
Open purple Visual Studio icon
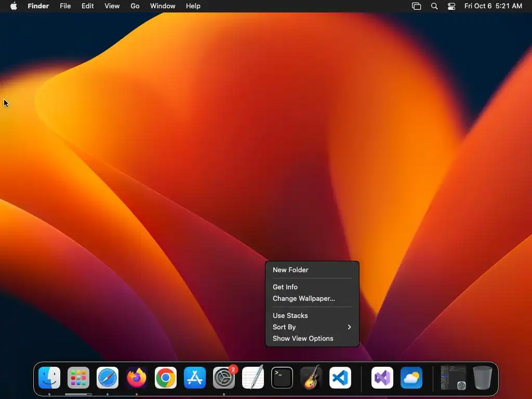[382, 378]
